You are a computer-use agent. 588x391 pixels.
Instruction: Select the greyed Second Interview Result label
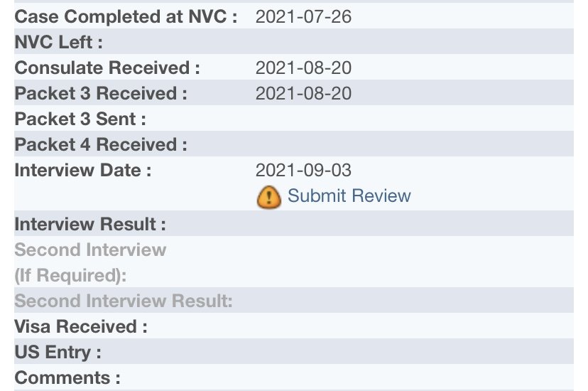pyautogui.click(x=124, y=301)
